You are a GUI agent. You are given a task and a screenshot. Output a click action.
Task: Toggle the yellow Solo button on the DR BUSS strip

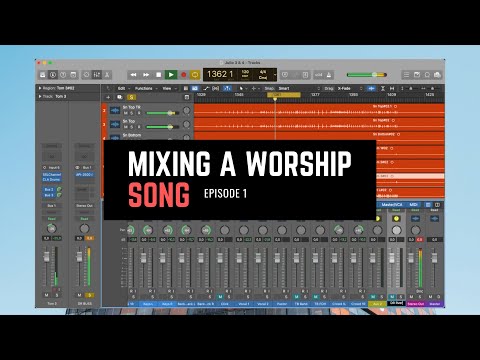(89, 295)
